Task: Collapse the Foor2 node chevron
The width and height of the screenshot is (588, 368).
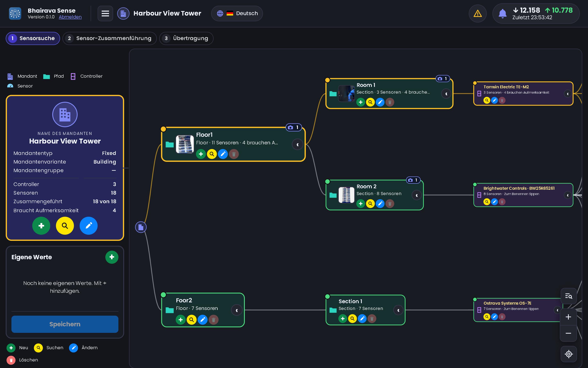Action: [x=237, y=310]
